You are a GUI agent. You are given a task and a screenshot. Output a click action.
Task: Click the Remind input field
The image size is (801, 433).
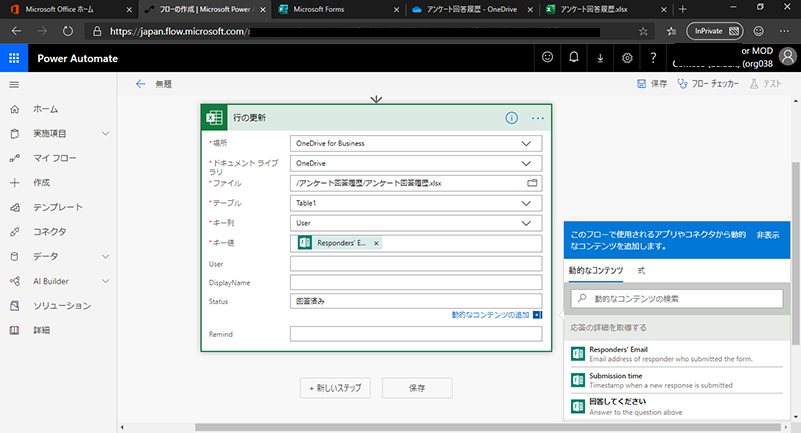coord(416,334)
